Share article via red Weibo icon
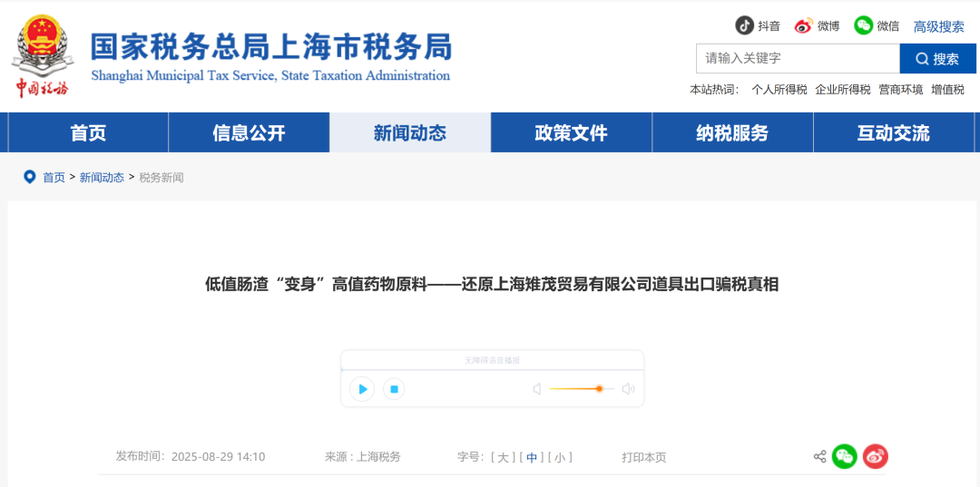This screenshot has height=487, width=980. pyautogui.click(x=875, y=456)
